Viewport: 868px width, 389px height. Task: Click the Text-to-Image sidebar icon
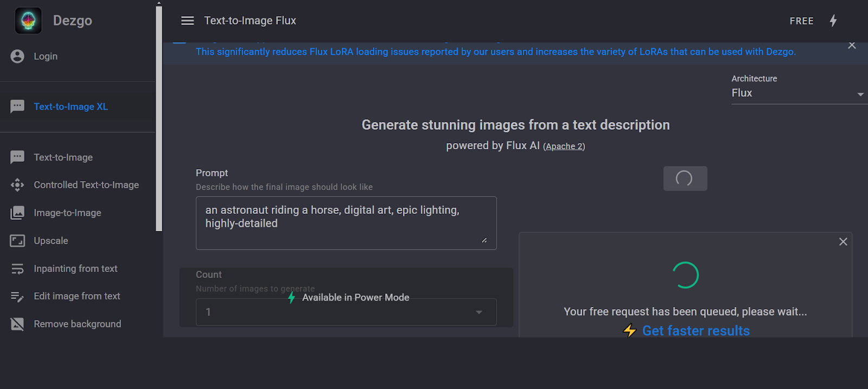pos(17,157)
